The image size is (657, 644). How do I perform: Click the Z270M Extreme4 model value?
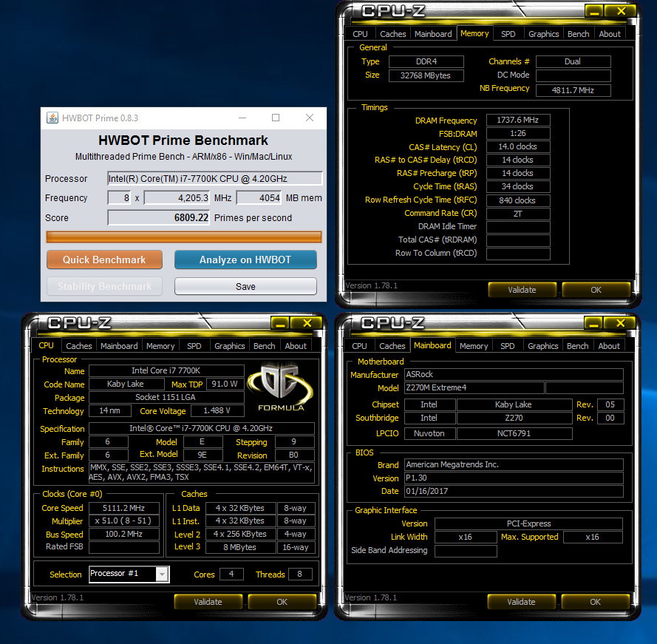pos(474,388)
